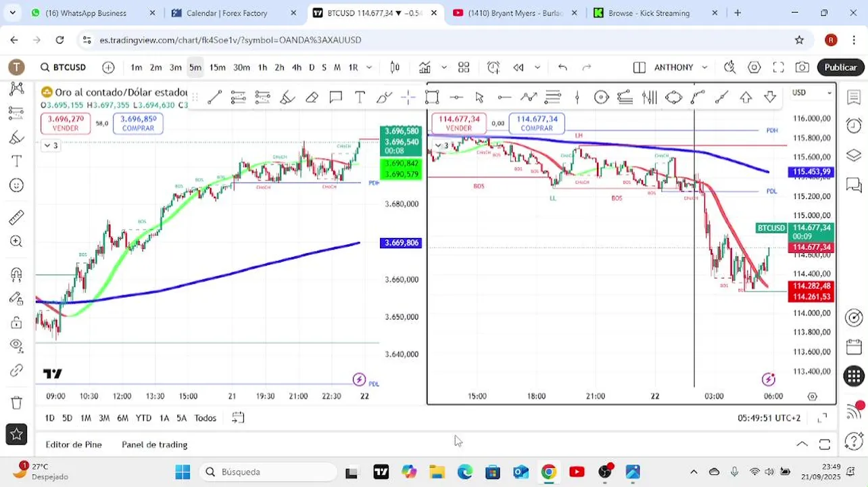Open BTCUSD time axis settings gear
The image size is (868, 487).
point(813,396)
